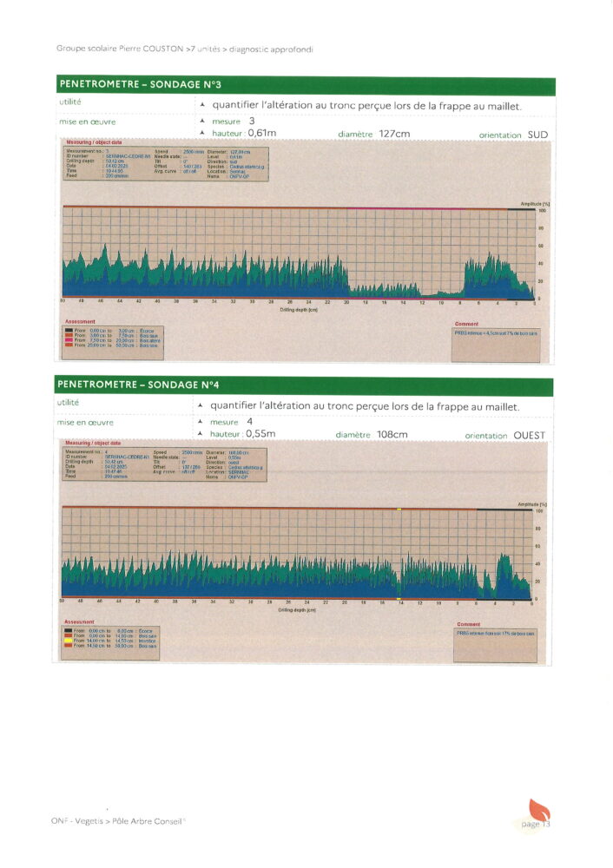Viewport: 613px width, 868px height.
Task: Click the triangle bullet before Sondage 3 'quantifier'
Action: click(202, 105)
